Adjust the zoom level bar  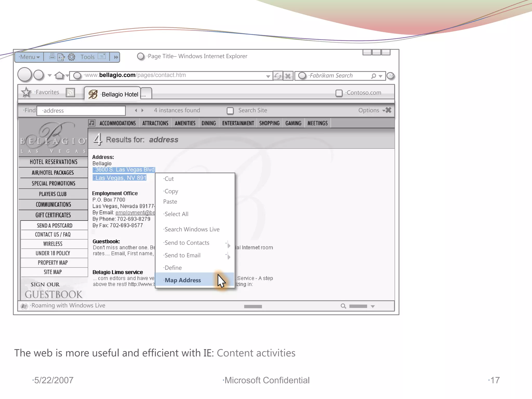point(358,306)
